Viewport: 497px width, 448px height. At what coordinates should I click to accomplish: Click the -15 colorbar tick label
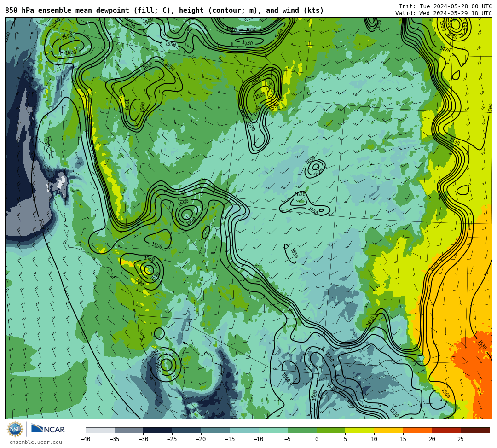coord(230,439)
